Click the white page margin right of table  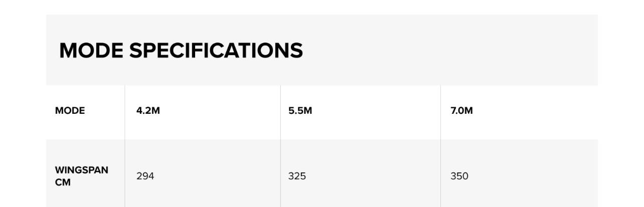click(x=621, y=110)
